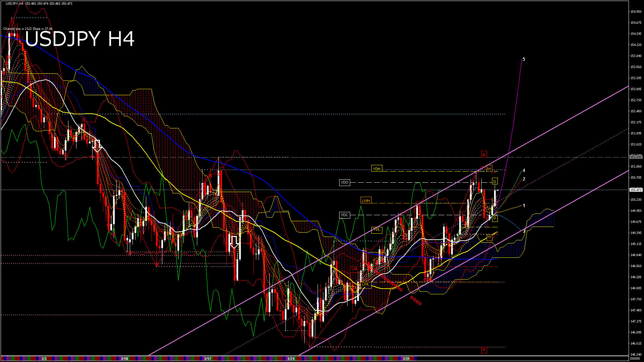Select projection line label 5
Screen dimensions: 644x362
click(524, 59)
